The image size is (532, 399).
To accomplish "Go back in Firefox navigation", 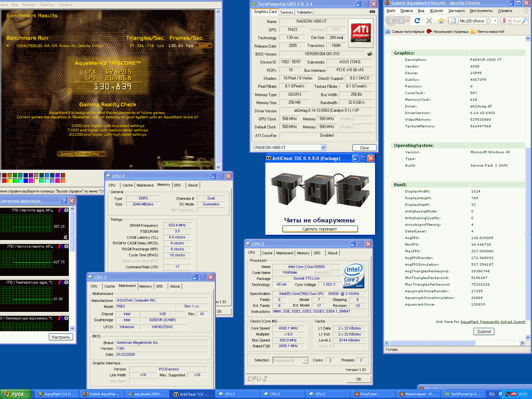I will (391, 21).
